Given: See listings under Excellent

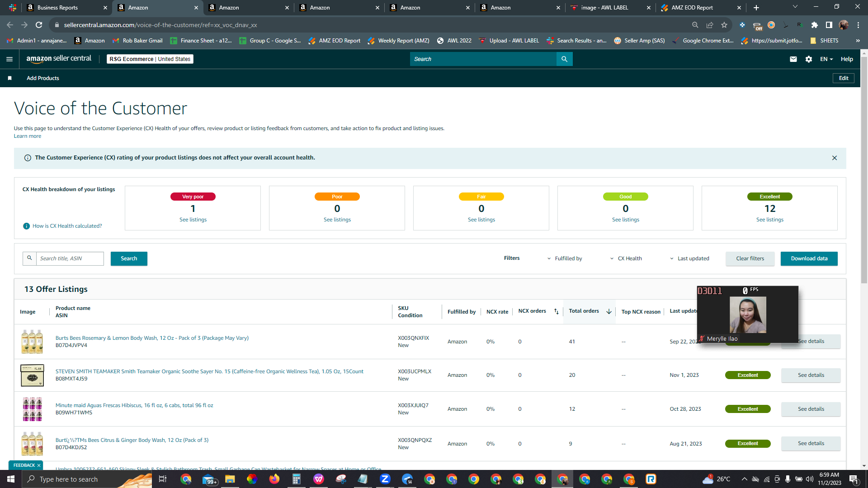Looking at the screenshot, I should pyautogui.click(x=769, y=220).
